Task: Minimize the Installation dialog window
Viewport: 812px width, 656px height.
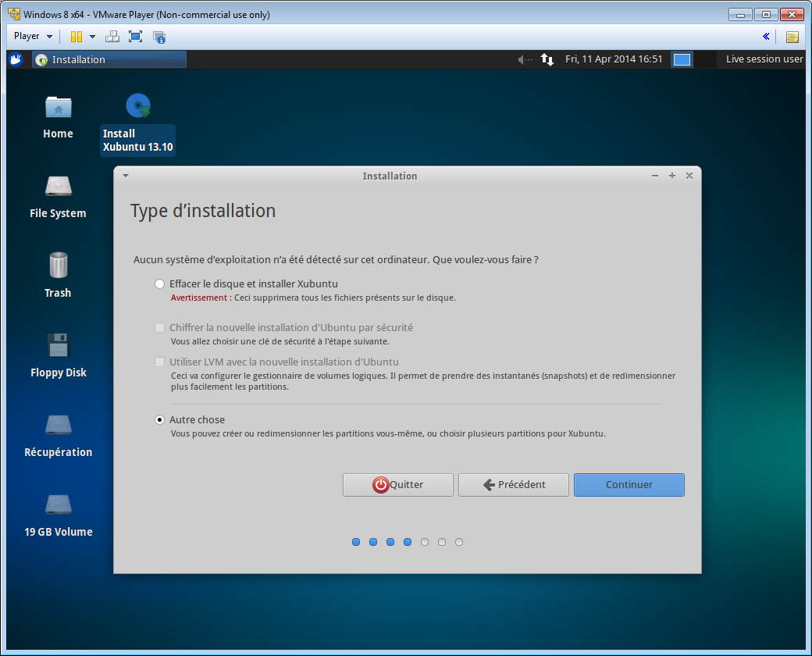Action: tap(655, 176)
